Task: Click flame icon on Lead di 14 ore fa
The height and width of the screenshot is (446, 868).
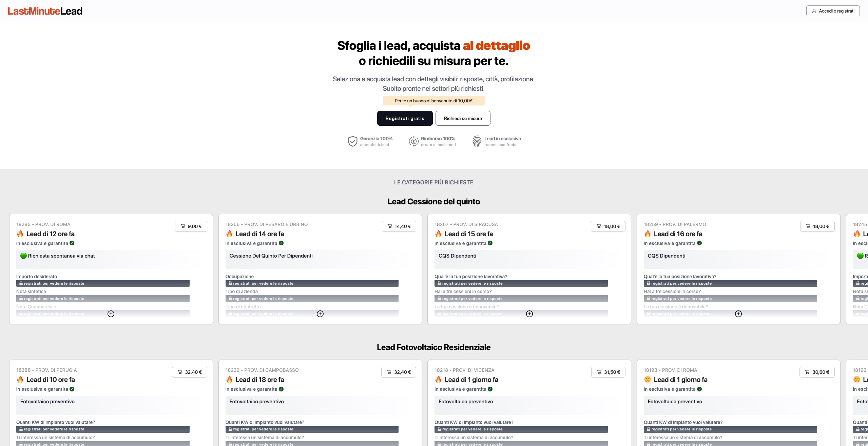Action: point(229,234)
